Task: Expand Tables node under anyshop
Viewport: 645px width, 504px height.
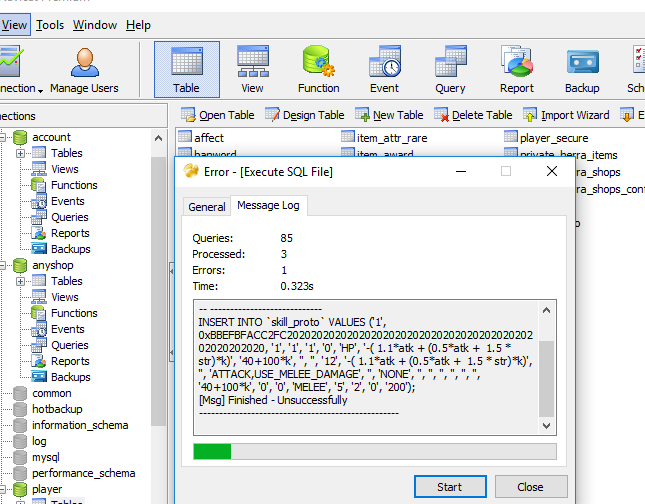Action: coord(20,281)
